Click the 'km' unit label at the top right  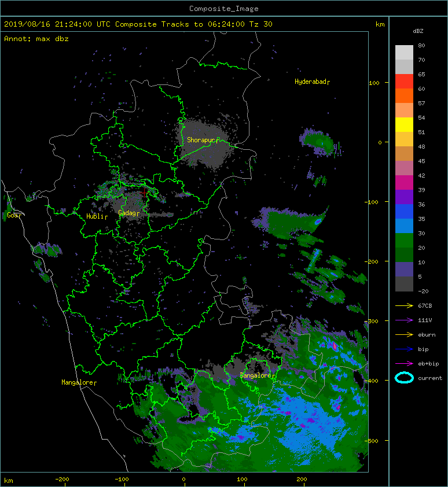[x=380, y=24]
